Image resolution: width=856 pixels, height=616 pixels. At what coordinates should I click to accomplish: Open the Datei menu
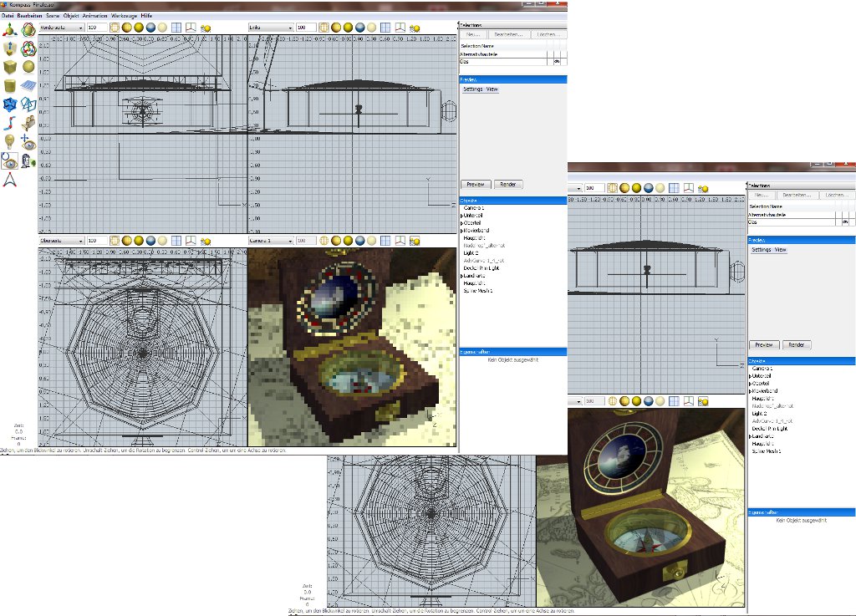point(7,16)
